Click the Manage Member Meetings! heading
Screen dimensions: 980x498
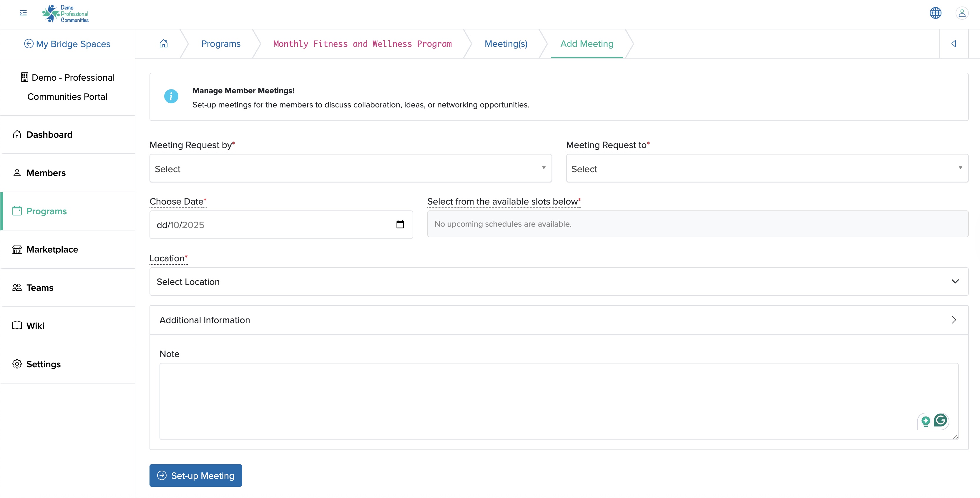pyautogui.click(x=243, y=91)
